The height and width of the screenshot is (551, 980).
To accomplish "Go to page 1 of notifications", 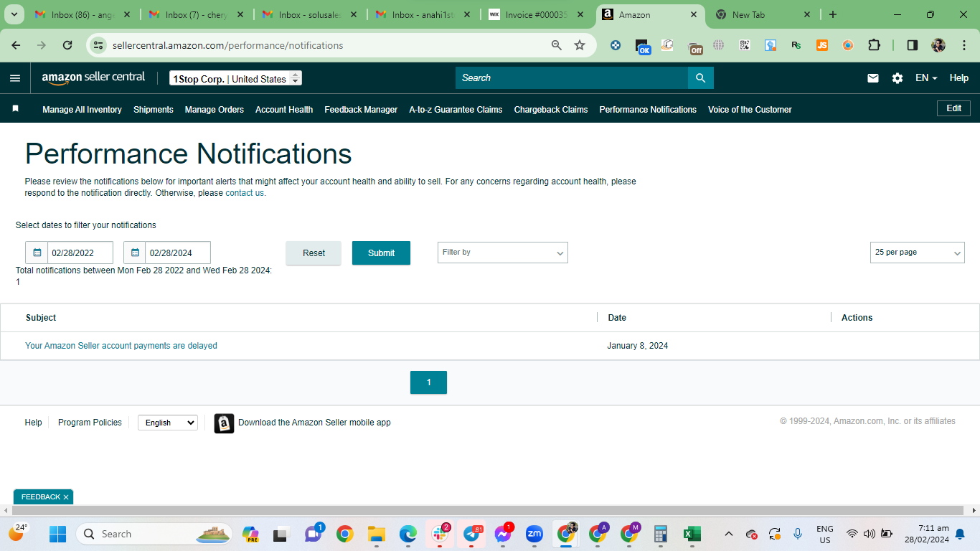I will pyautogui.click(x=428, y=382).
